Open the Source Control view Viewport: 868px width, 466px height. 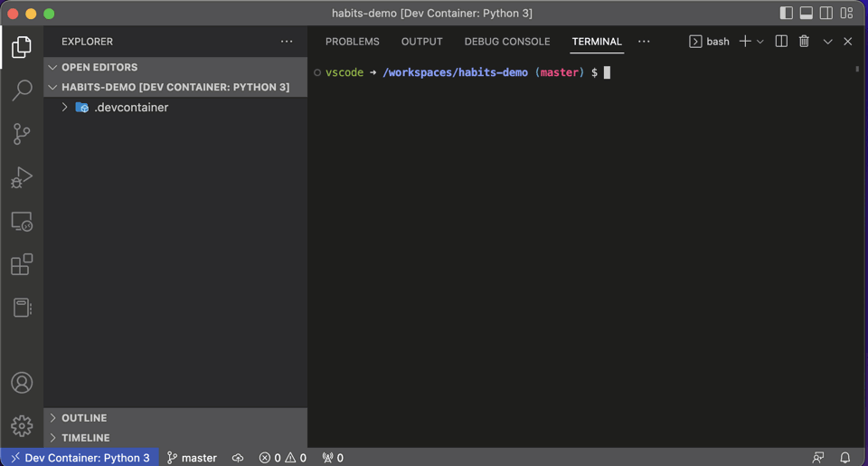[22, 134]
